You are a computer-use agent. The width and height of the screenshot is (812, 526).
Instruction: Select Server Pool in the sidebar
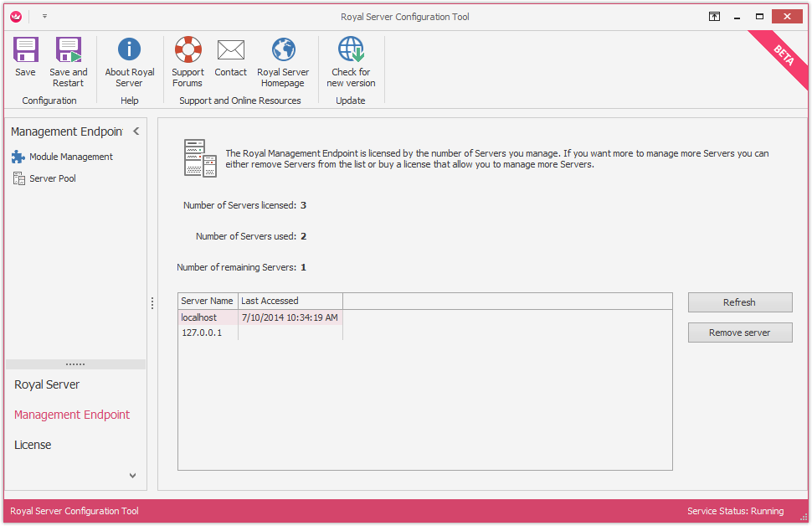pyautogui.click(x=52, y=178)
